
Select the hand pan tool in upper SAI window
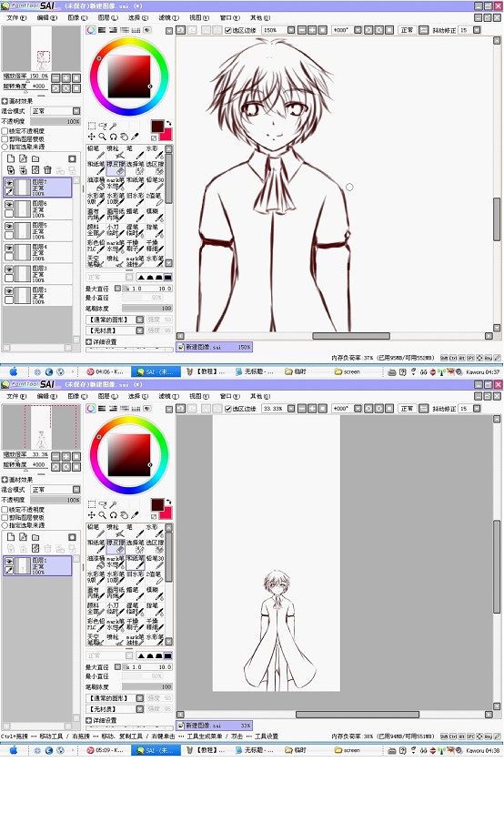[x=124, y=137]
